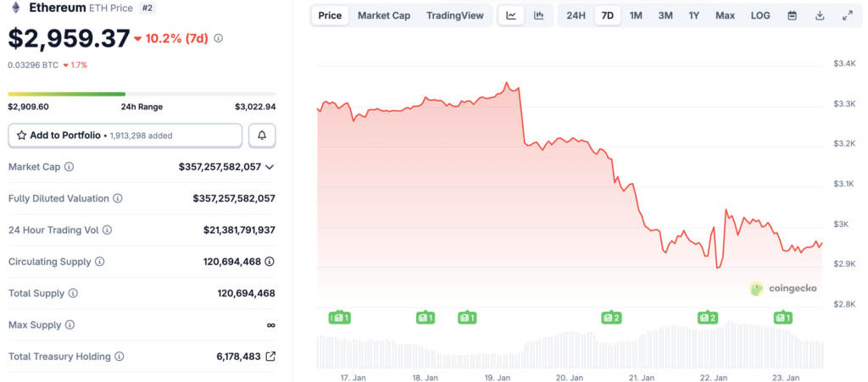The width and height of the screenshot is (868, 382).
Task: Open the TradingView chart tab
Action: point(455,15)
